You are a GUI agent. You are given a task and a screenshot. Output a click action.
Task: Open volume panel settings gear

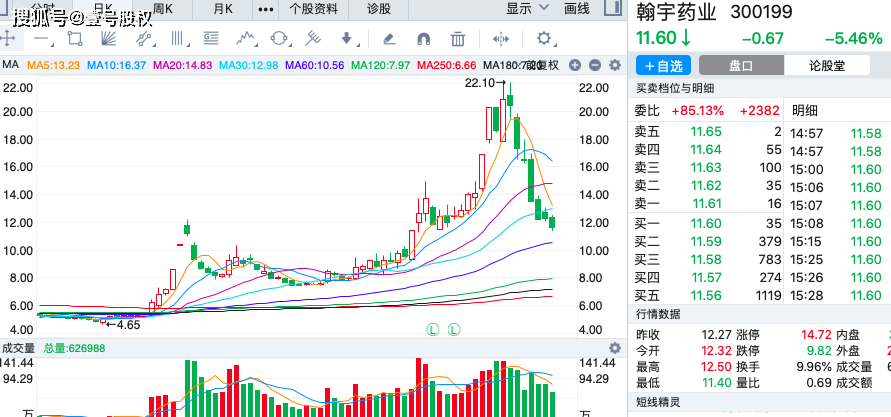coord(614,348)
